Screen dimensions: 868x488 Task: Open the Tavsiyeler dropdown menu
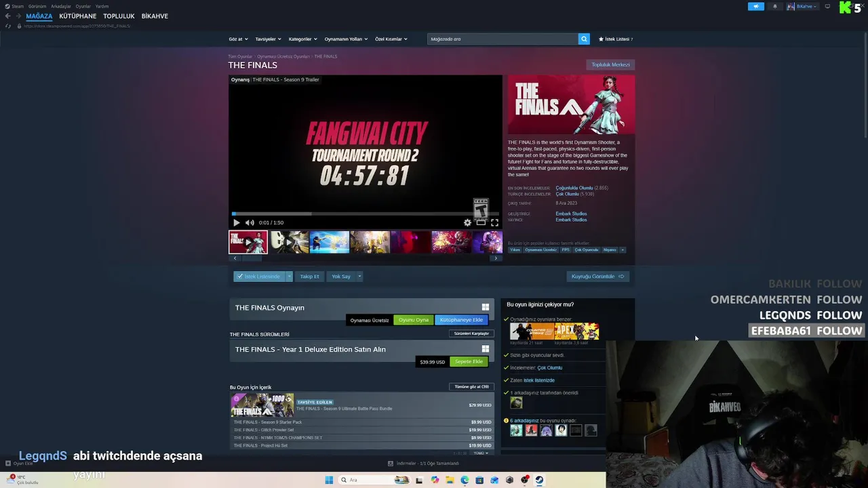(268, 39)
